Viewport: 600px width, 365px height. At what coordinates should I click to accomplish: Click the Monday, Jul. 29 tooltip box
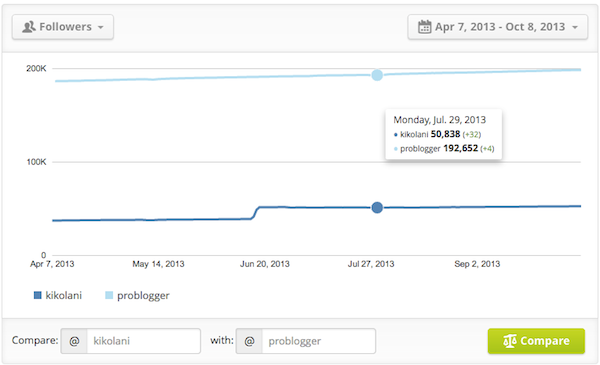coord(443,134)
